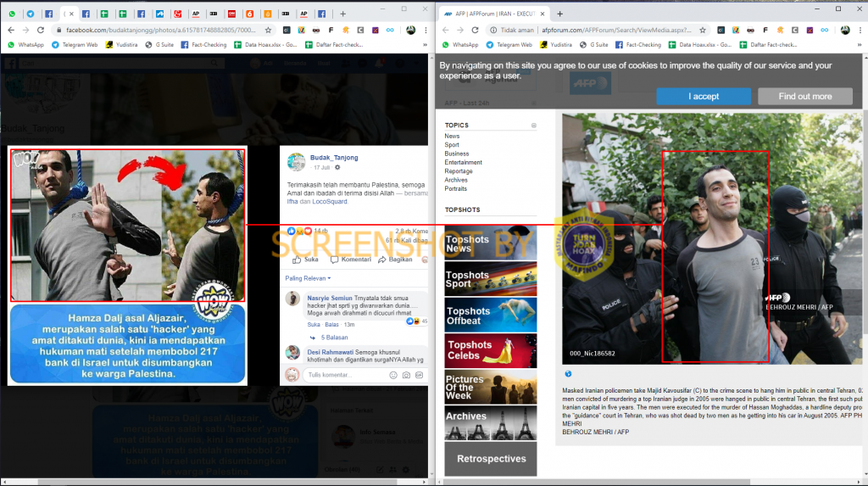This screenshot has width=868, height=486.
Task: Click Telegram Web bookmark in left window
Action: [x=75, y=45]
